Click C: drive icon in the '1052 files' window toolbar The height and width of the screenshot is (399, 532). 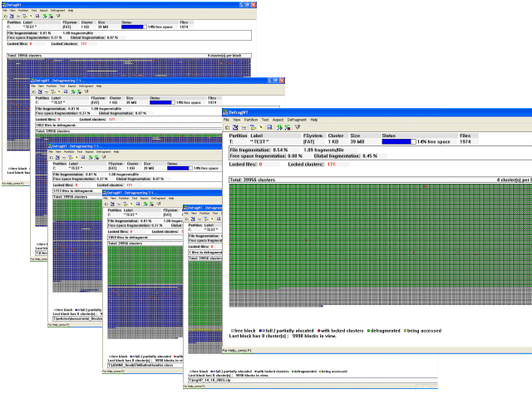[x=33, y=91]
